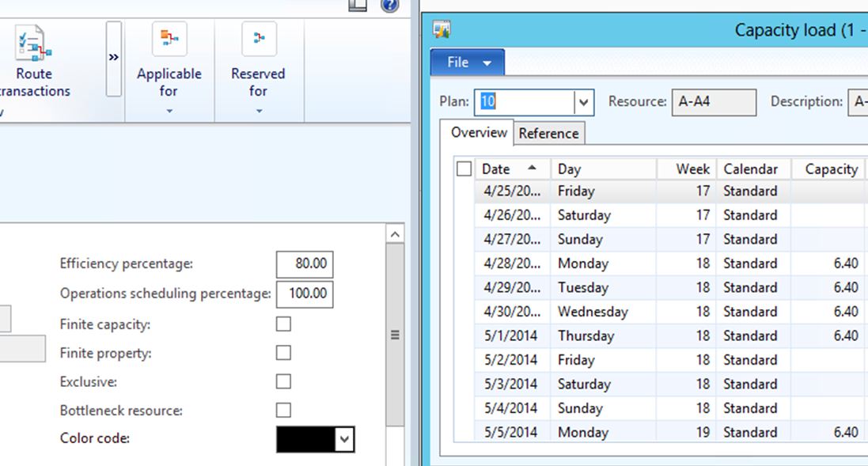Image resolution: width=868 pixels, height=466 pixels.
Task: Switch to the Reference tab
Action: click(548, 133)
